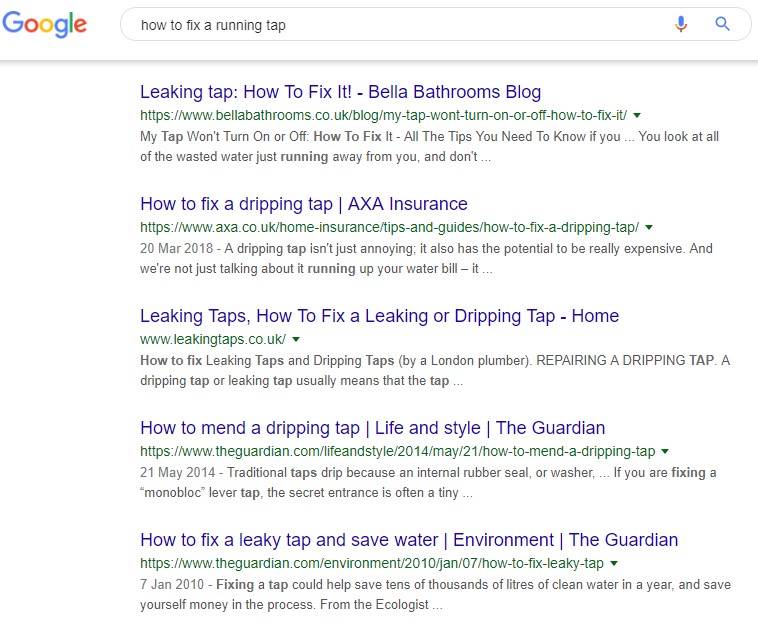Viewport: 758px width, 630px height.
Task: Open Guardian's fix a leaky tap and save water
Action: (409, 540)
